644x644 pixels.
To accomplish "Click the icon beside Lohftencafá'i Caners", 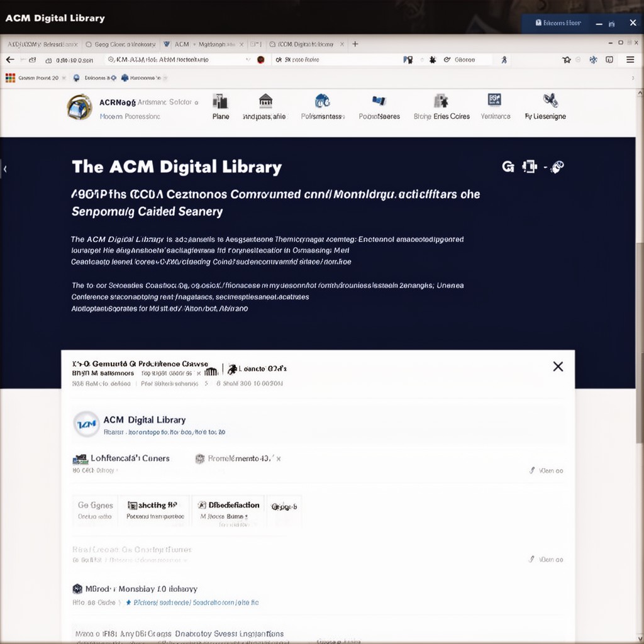I will click(x=80, y=458).
